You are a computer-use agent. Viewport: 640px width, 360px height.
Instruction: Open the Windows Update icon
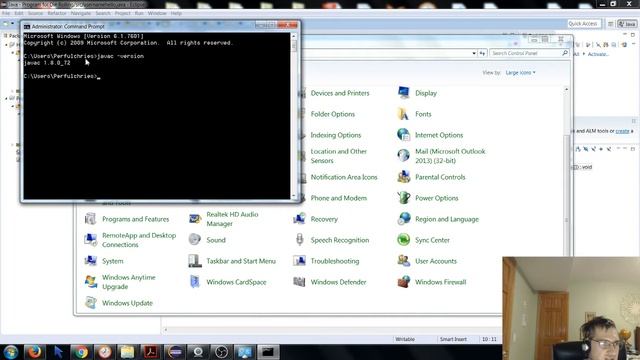point(90,303)
